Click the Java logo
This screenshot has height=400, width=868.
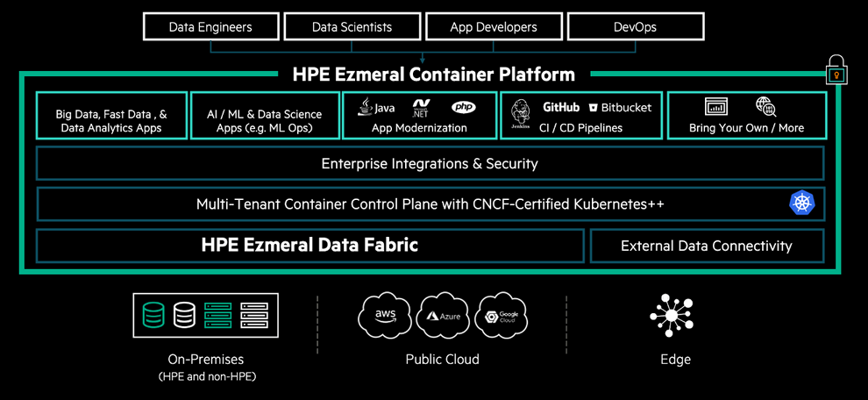click(376, 107)
